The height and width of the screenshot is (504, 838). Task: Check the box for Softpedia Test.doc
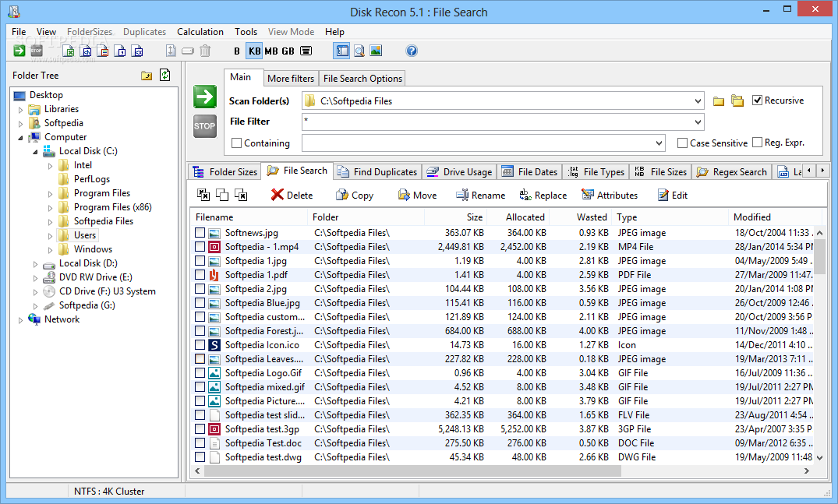tap(200, 442)
